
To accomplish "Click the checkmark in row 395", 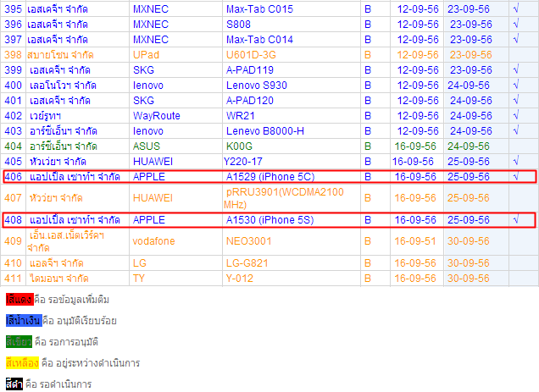I will (516, 8).
